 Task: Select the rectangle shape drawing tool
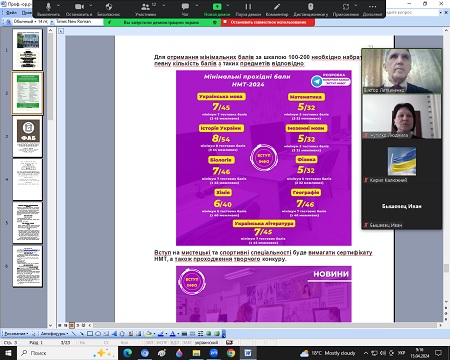(90, 333)
